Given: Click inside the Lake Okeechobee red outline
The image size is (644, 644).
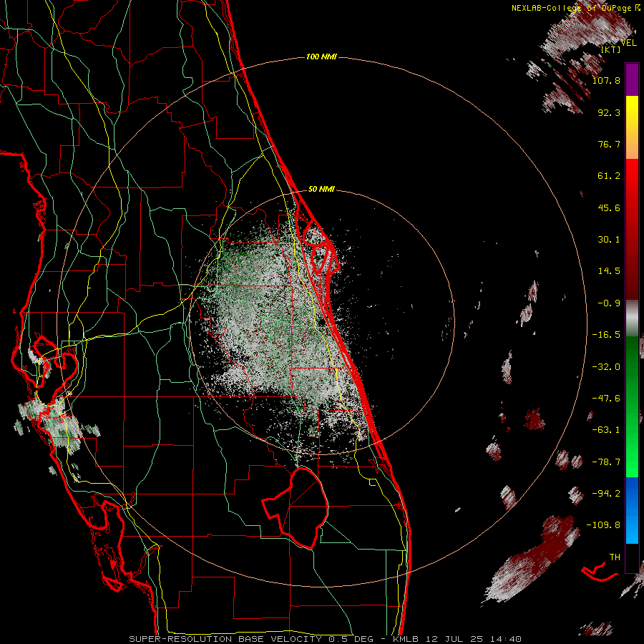Looking at the screenshot, I should coord(302,507).
